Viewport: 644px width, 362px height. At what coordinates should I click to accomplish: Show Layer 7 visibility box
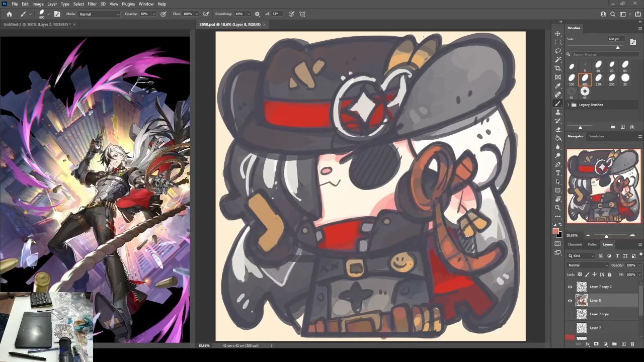click(570, 328)
